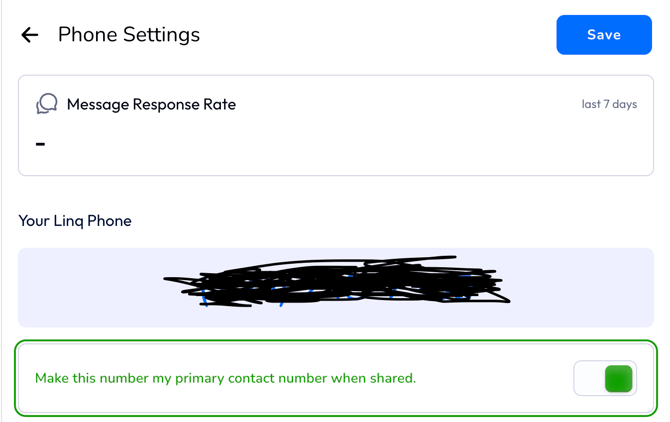Click the Phone Settings page title
This screenshot has width=670, height=422.
[128, 35]
